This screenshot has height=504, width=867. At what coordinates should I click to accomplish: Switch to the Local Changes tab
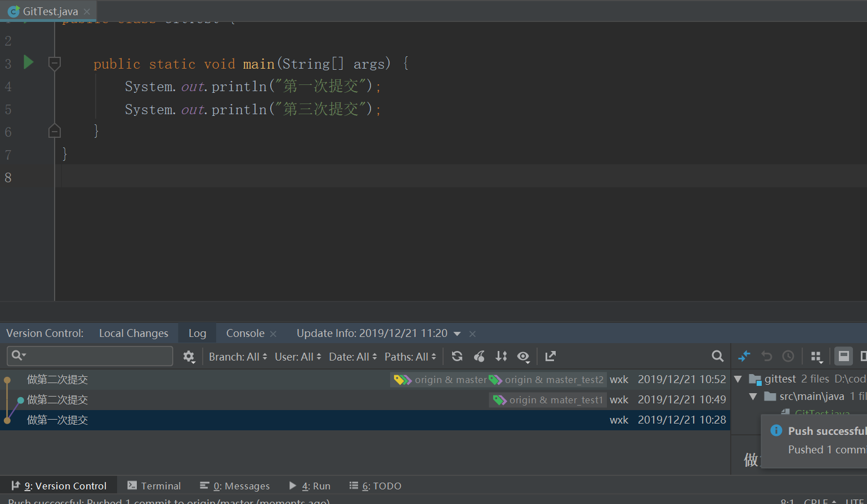[x=133, y=334]
